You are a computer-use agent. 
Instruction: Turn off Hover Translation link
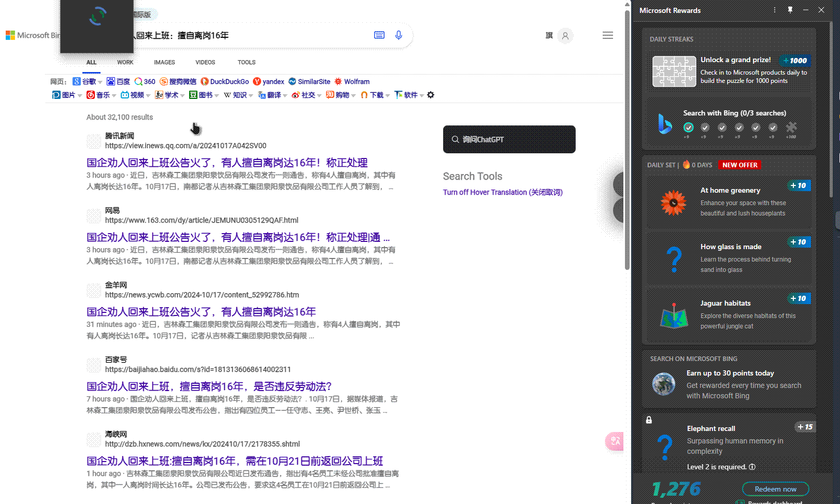coord(502,192)
